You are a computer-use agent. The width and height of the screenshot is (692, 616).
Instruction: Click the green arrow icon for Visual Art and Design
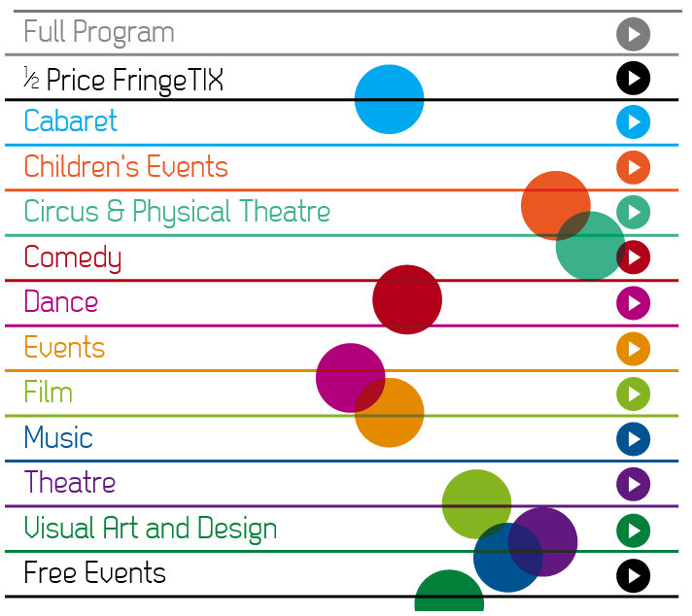tap(633, 530)
